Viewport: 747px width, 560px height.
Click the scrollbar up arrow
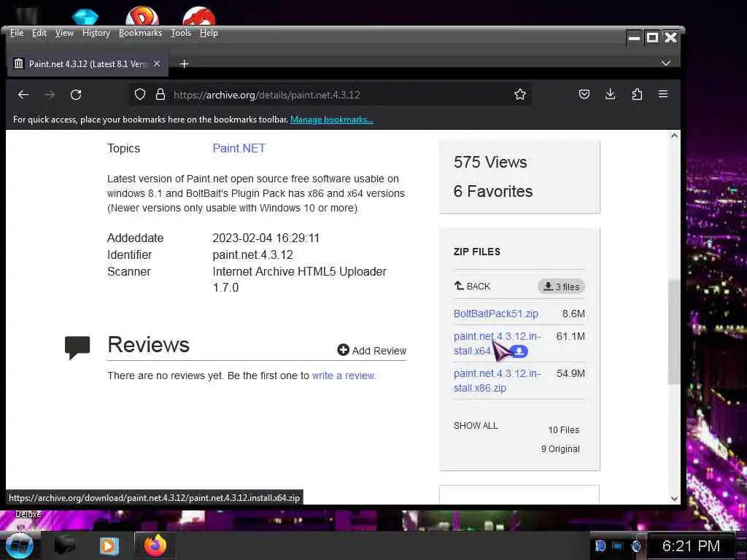pos(673,136)
